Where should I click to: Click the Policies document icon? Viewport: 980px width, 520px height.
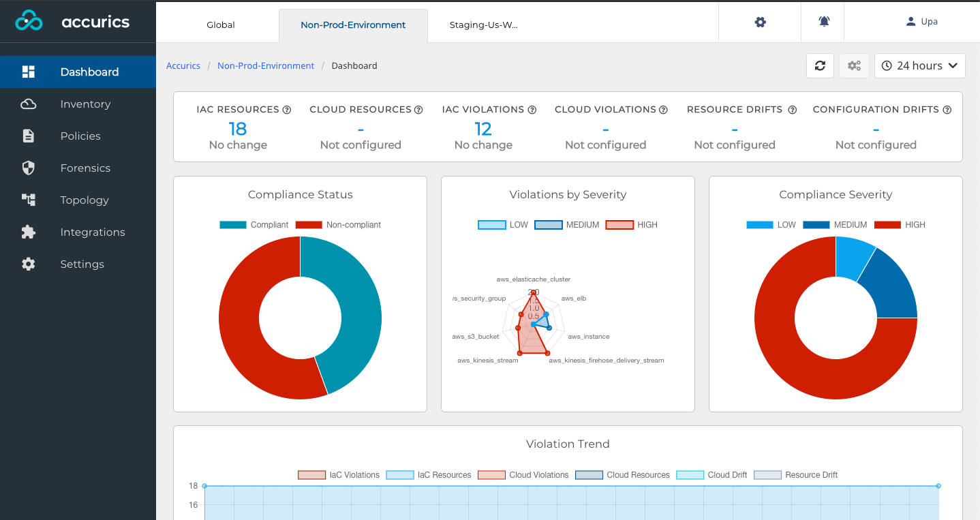coord(29,136)
